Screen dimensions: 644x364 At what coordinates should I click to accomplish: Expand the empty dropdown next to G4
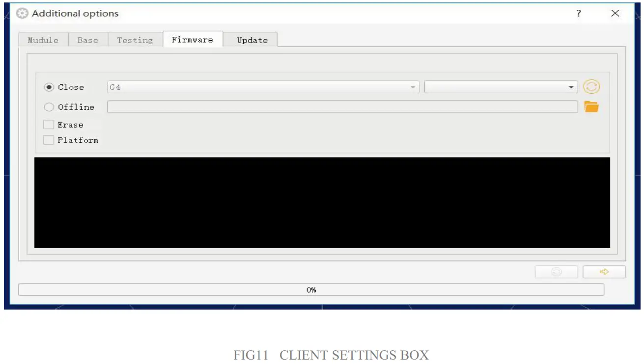(501, 87)
